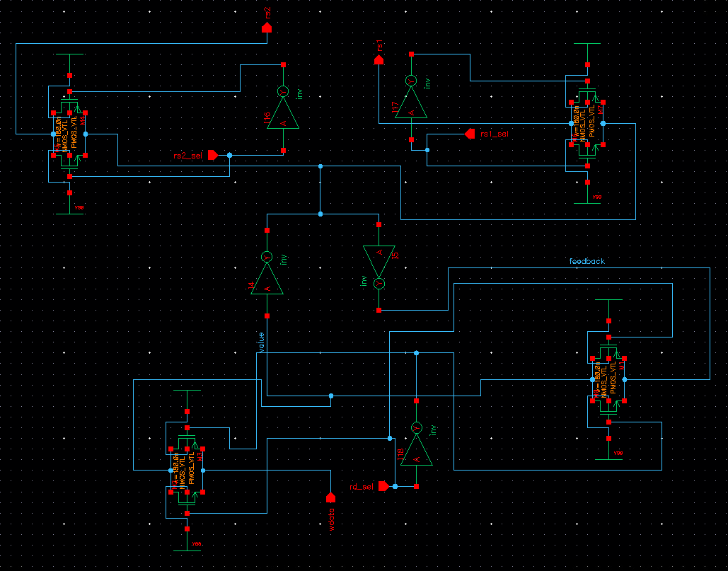728x571 pixels.
Task: Click the wire junction next to rd_sel pin
Action: click(395, 487)
